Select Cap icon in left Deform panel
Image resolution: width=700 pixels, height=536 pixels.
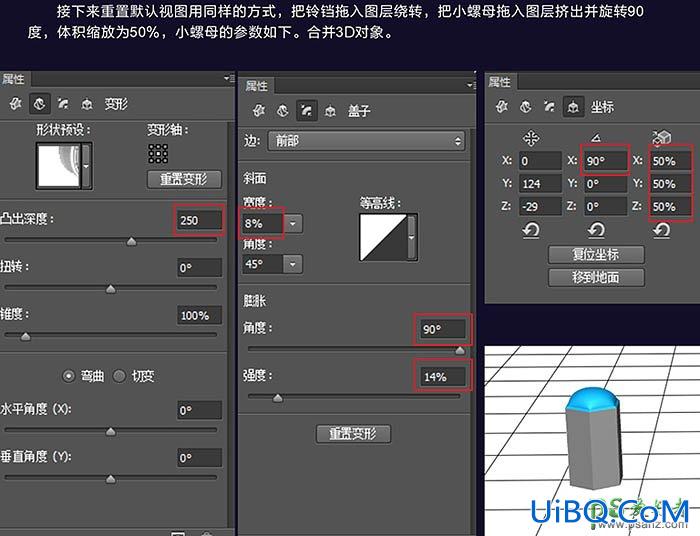[x=63, y=104]
